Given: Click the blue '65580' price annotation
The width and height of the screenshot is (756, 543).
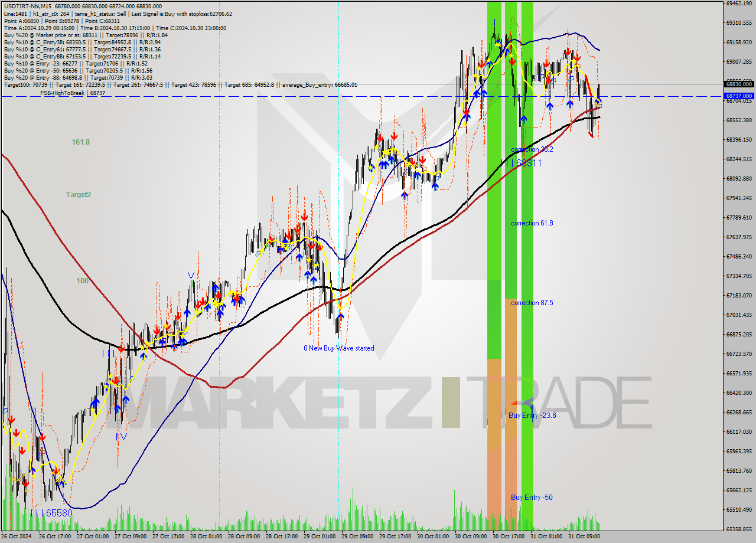Looking at the screenshot, I should (x=59, y=513).
